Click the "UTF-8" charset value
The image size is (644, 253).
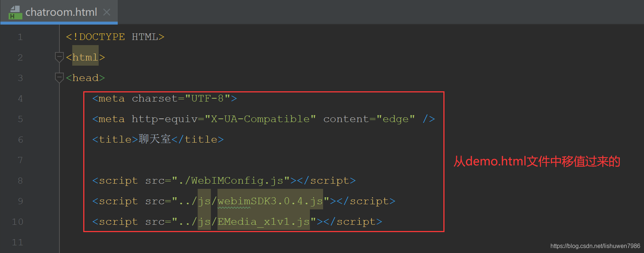pos(211,99)
